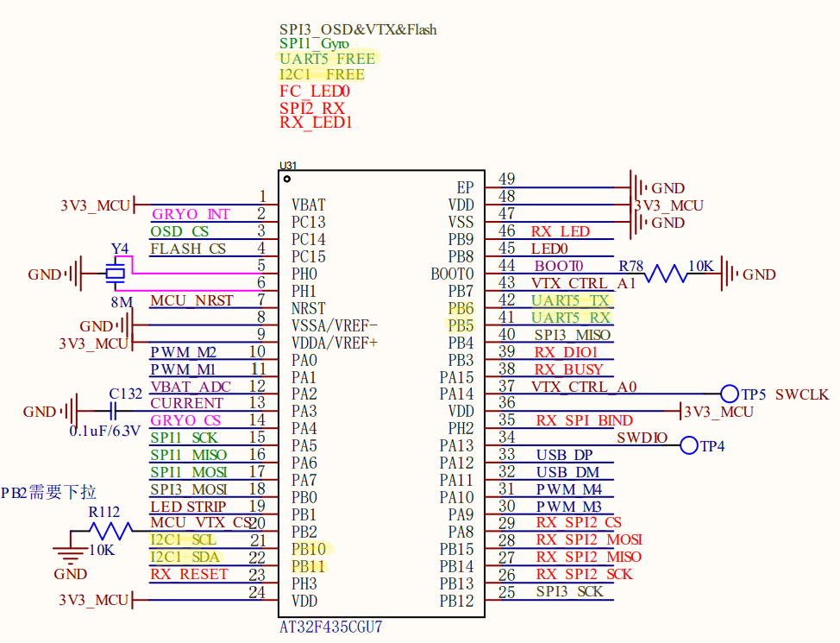This screenshot has width=840, height=643.
Task: Select the R112 resistor symbol
Action: click(110, 531)
